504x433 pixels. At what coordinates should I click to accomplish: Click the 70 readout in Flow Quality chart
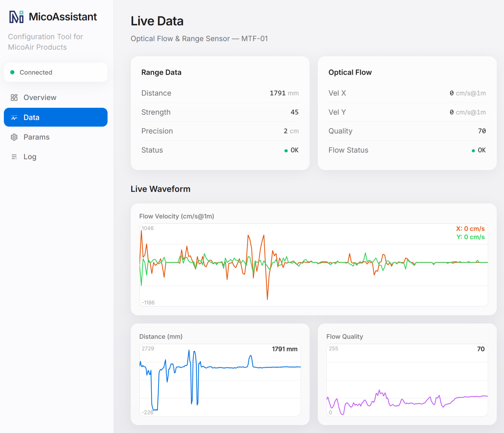pyautogui.click(x=481, y=349)
